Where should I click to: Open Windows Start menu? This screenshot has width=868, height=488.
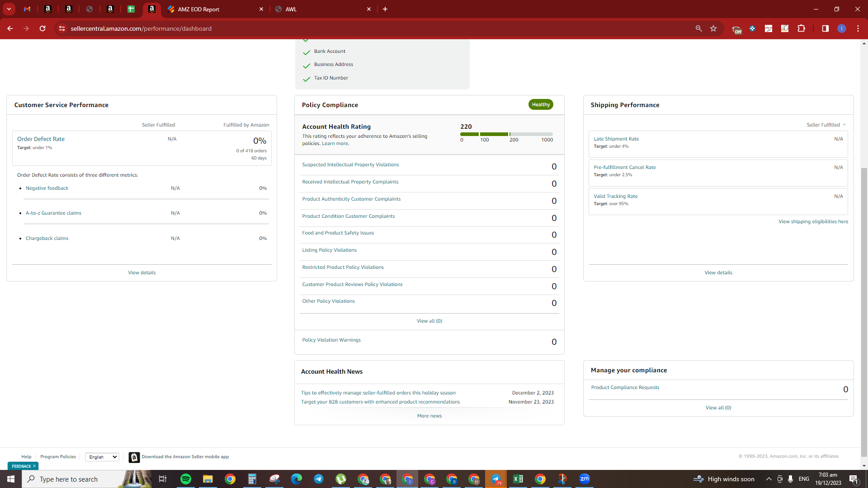[x=11, y=479]
